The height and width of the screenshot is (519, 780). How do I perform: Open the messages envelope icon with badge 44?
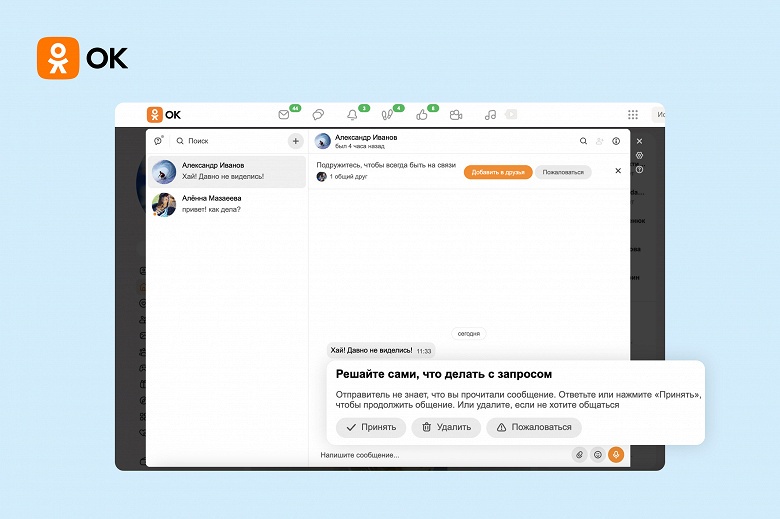[284, 115]
